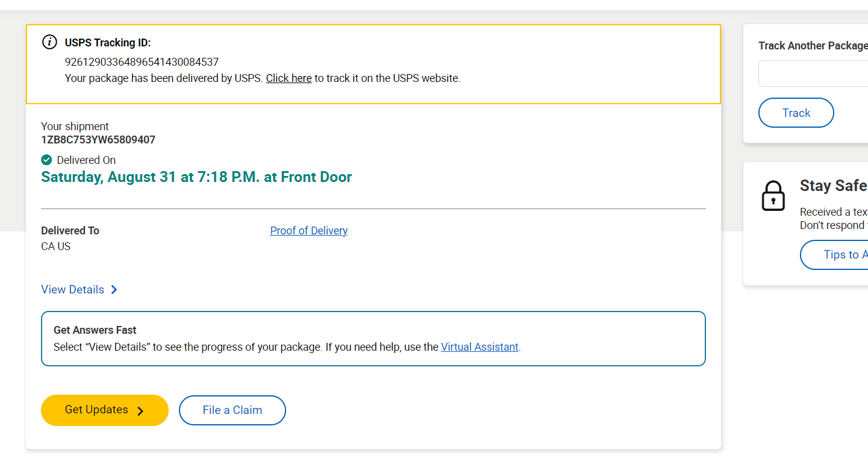Click the yellow Get Updates button
The image size is (868, 473).
(x=105, y=410)
